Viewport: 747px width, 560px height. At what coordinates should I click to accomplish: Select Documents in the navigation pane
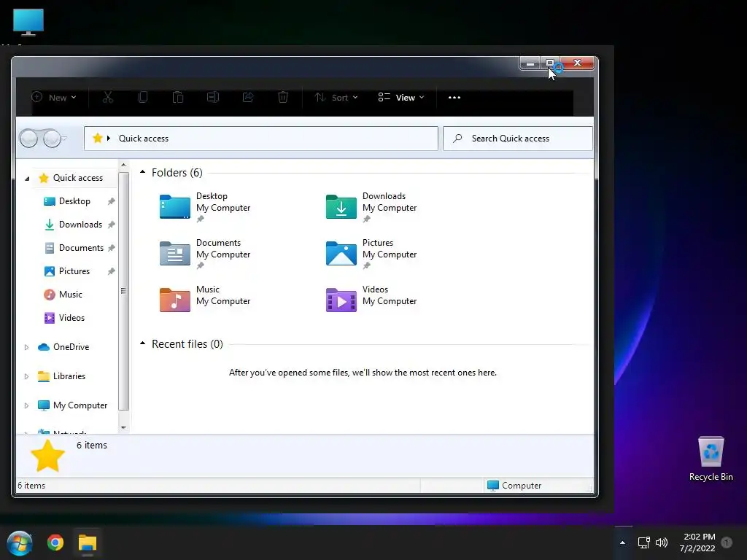pyautogui.click(x=81, y=248)
